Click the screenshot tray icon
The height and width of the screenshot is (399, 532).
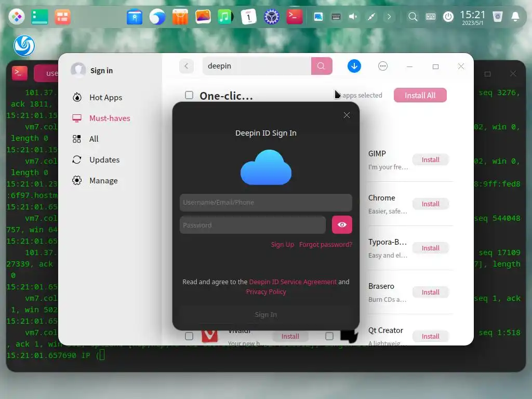[318, 17]
